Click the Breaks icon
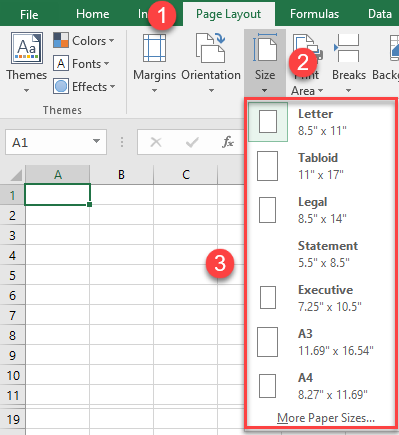The width and height of the screenshot is (399, 435). (347, 47)
